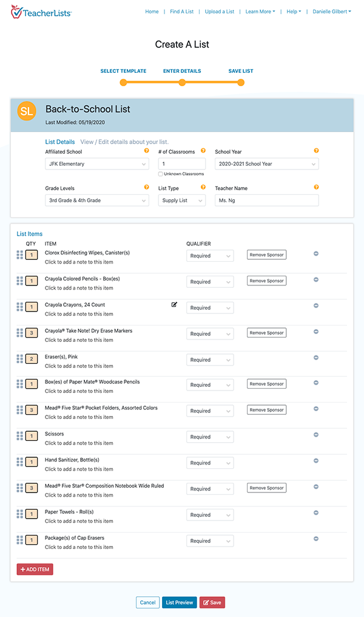Click edit icon next to Crayola Crayons
This screenshot has width=364, height=617.
tap(174, 305)
